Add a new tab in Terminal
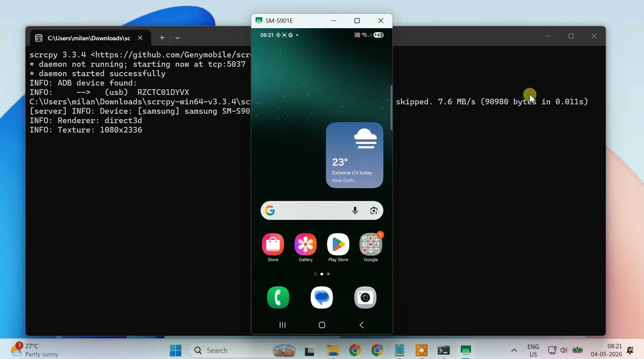Image resolution: width=644 pixels, height=359 pixels. click(162, 38)
